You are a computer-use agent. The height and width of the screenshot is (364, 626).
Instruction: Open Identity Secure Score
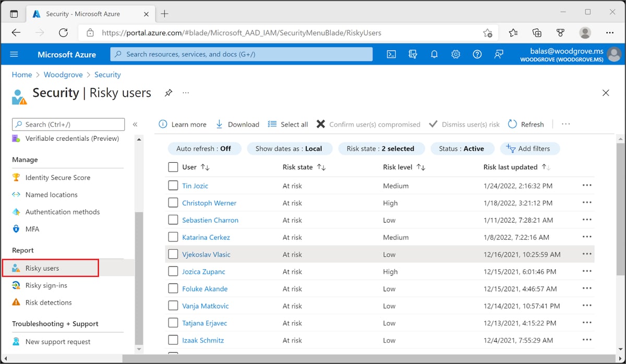(x=58, y=177)
